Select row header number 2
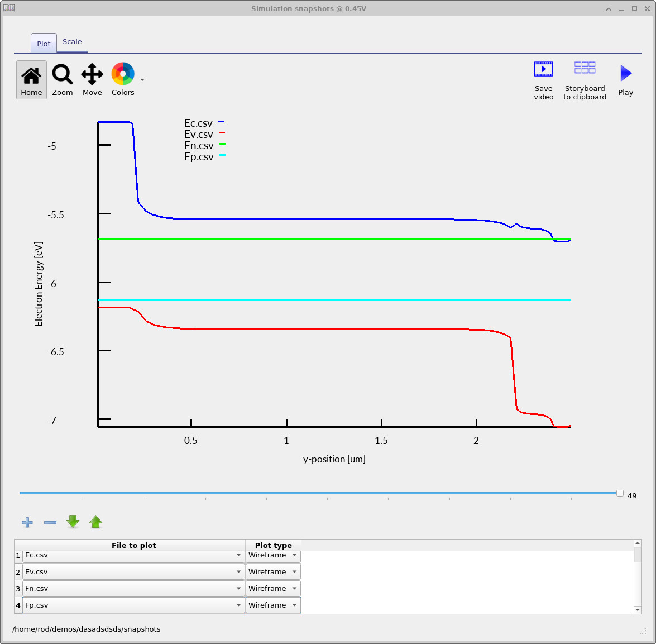656x644 pixels. 18,572
